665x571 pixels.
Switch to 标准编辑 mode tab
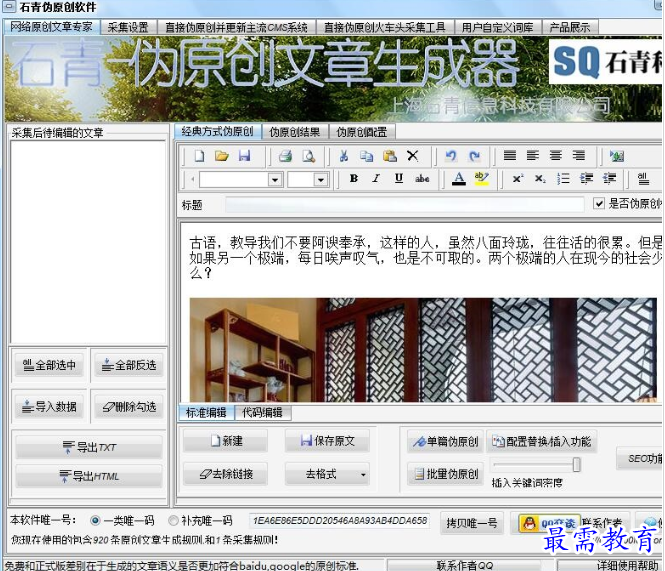coord(206,412)
